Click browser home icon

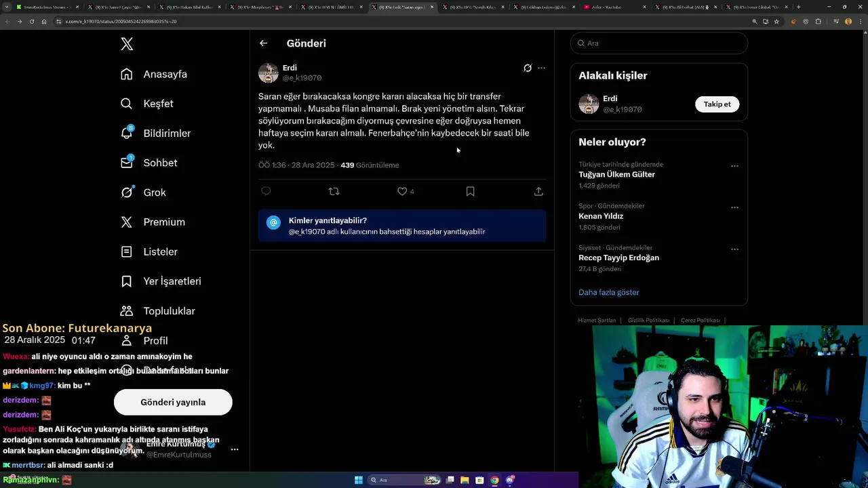44,22
